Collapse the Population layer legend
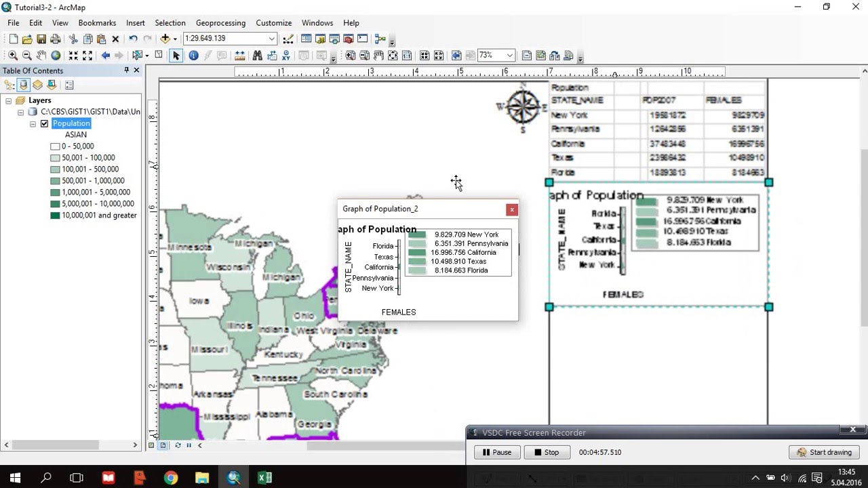 coord(33,123)
